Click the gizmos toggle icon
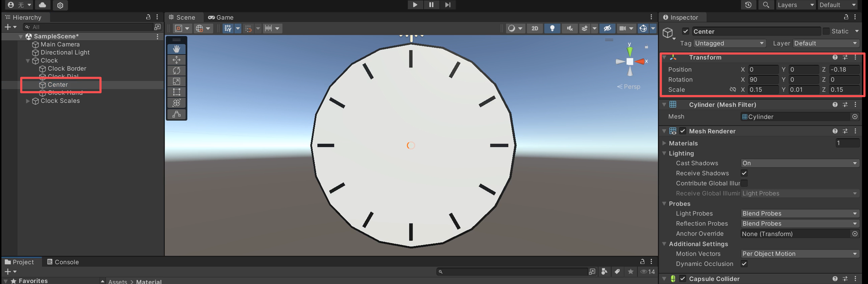This screenshot has width=868, height=284. pyautogui.click(x=643, y=28)
